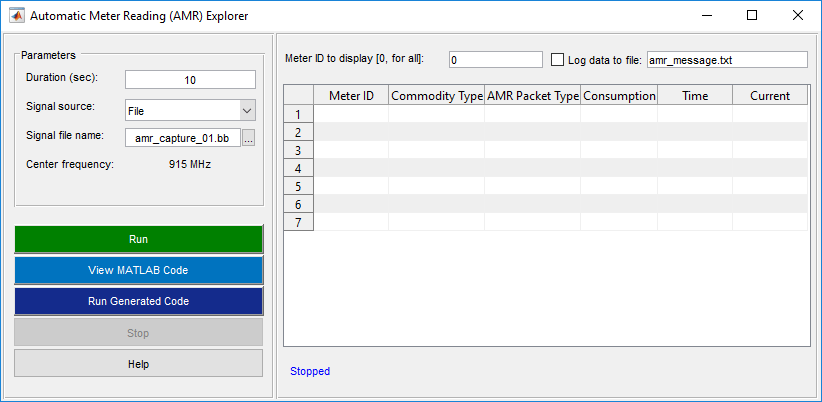Edit the Duration (sec) field

click(190, 80)
